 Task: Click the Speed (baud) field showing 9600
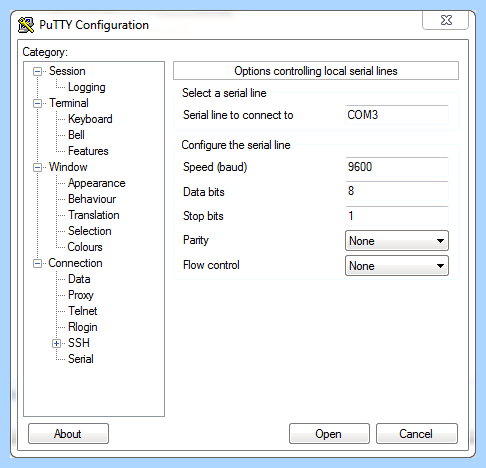click(397, 167)
